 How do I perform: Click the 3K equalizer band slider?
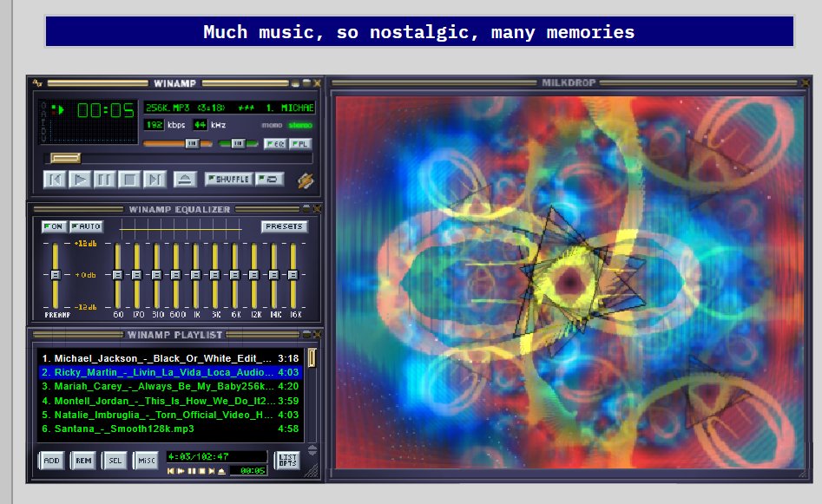215,275
